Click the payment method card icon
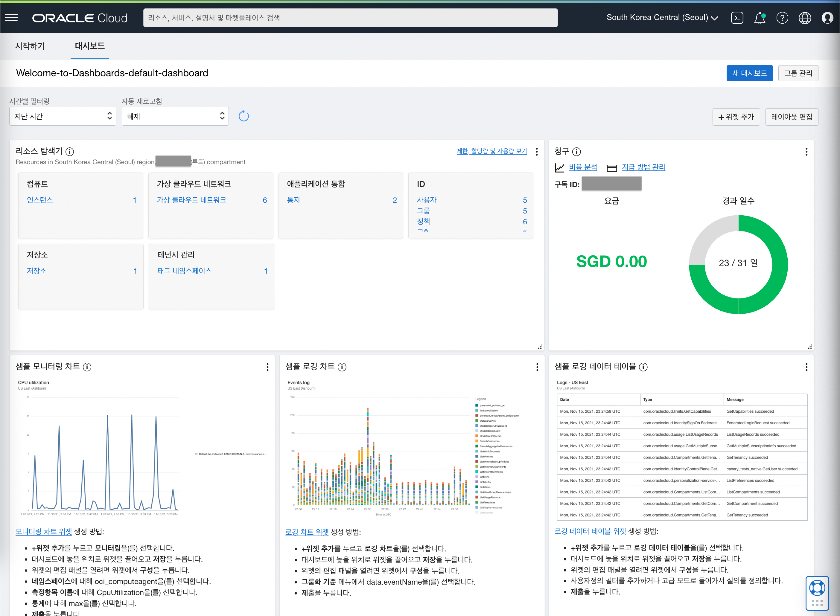Image resolution: width=840 pixels, height=616 pixels. tap(612, 168)
